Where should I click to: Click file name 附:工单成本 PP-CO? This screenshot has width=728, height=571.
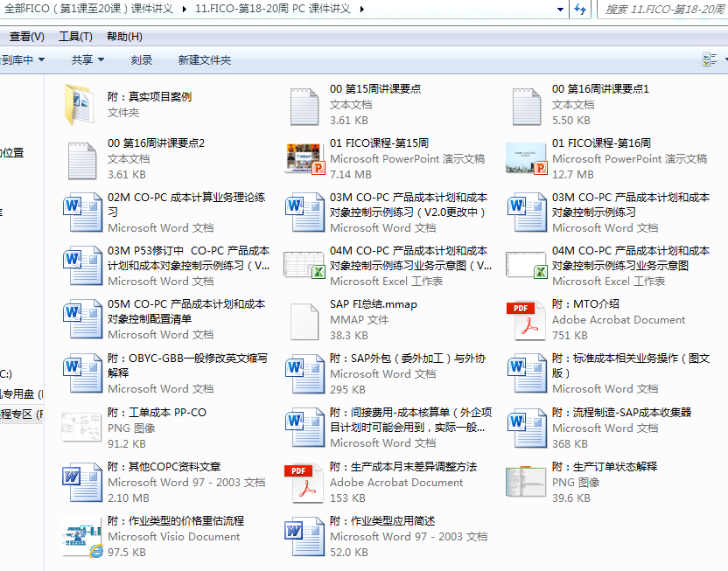click(157, 413)
